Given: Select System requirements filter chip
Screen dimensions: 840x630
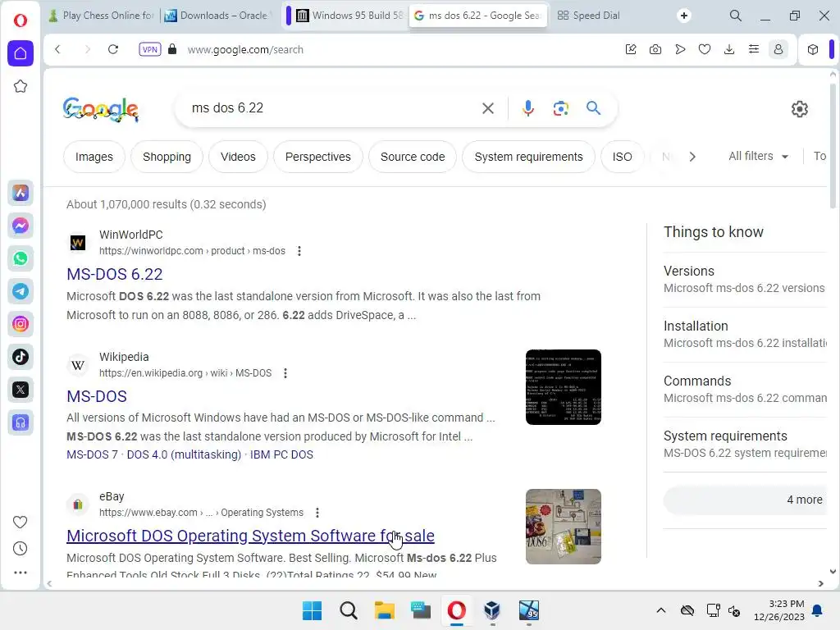Looking at the screenshot, I should pyautogui.click(x=528, y=157).
